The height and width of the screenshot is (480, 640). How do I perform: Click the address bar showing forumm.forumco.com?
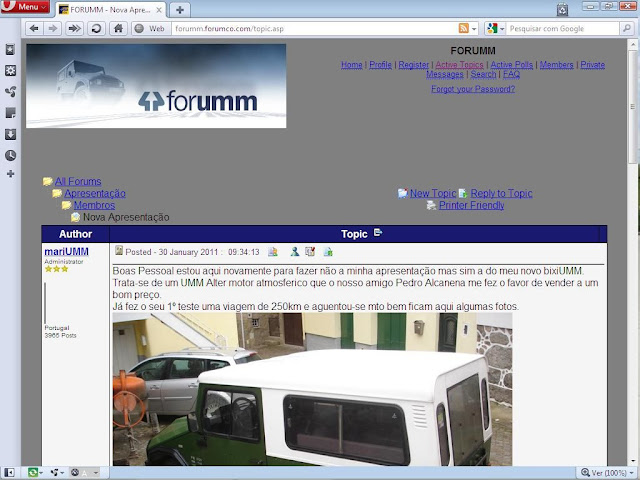314,29
